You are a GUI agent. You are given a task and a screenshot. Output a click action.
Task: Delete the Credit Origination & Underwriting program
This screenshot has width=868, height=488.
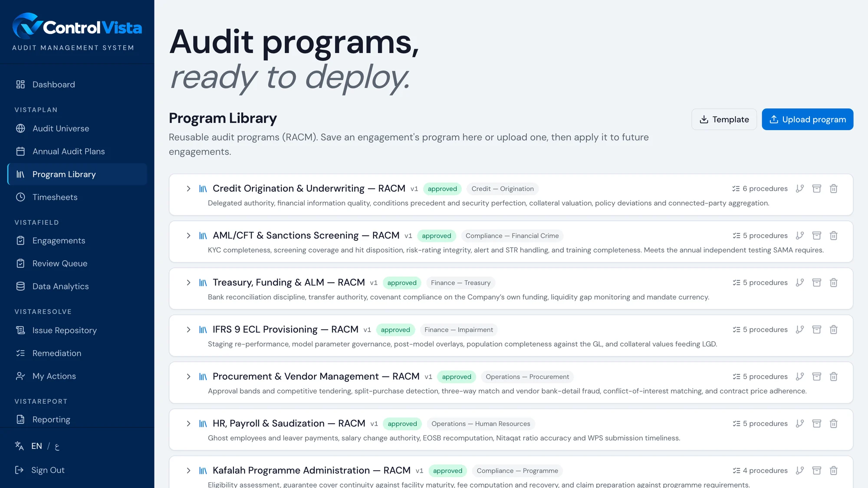834,189
